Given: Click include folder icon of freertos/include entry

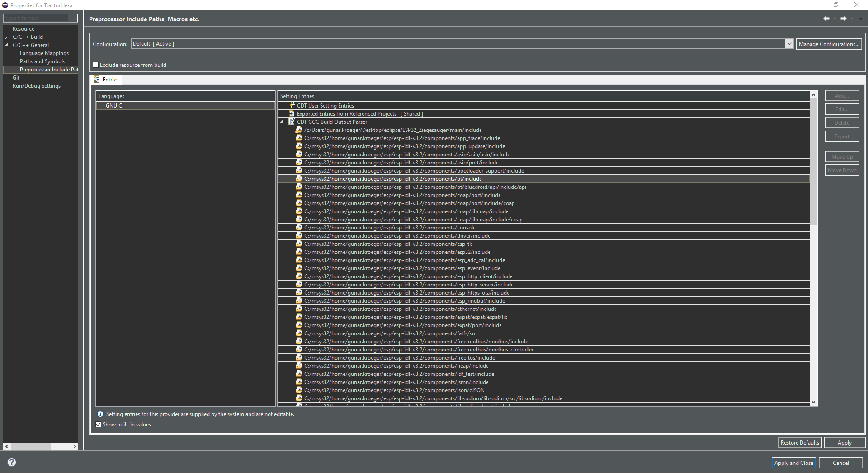Looking at the screenshot, I should point(299,357).
